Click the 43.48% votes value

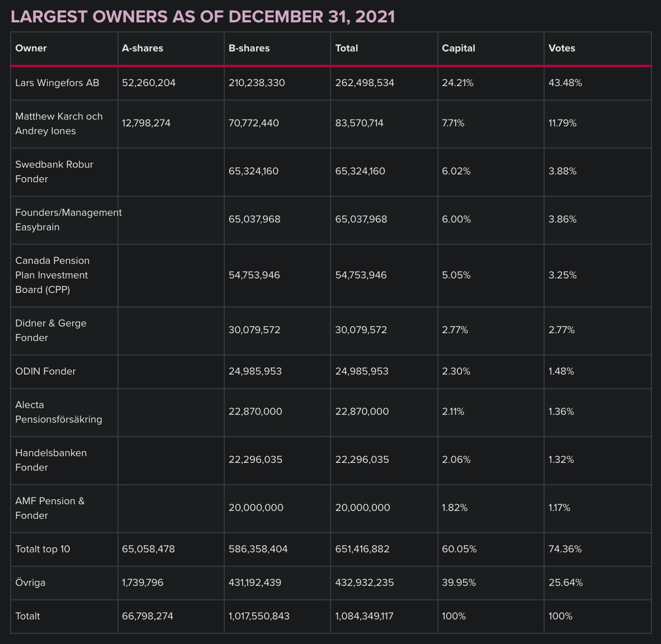pyautogui.click(x=565, y=83)
